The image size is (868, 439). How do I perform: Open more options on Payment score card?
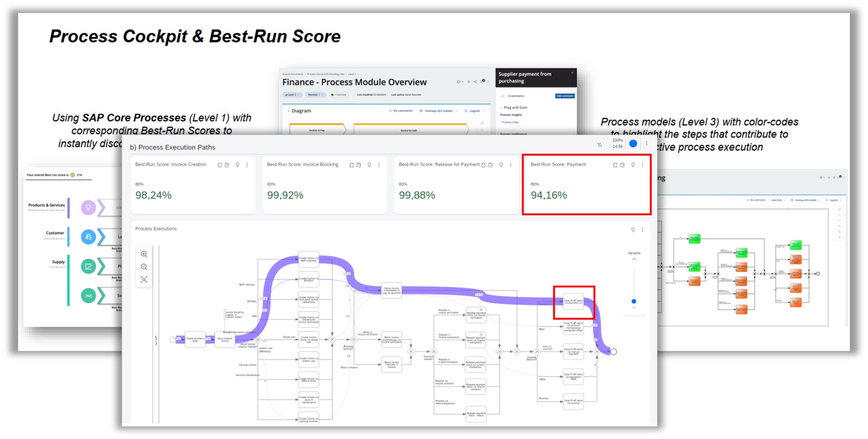642,165
